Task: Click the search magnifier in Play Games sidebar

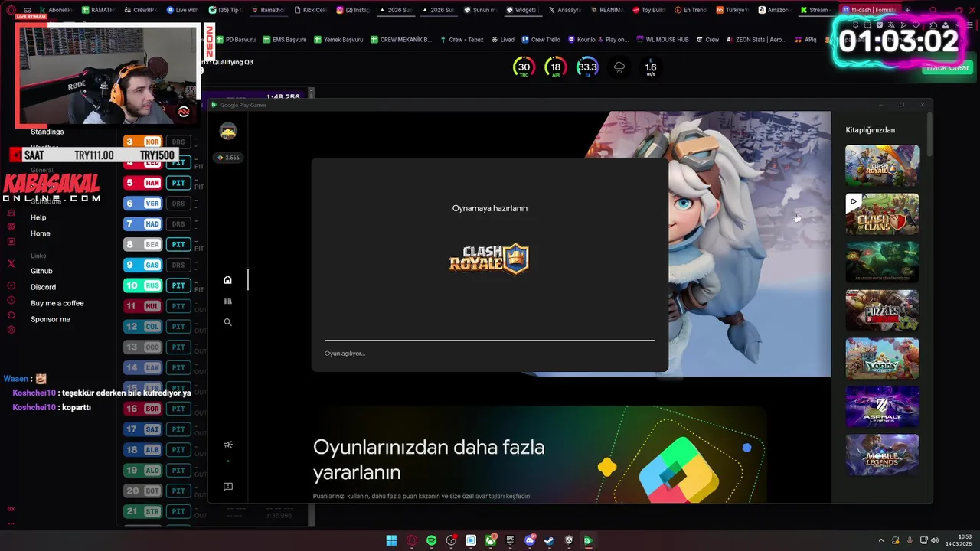Action: tap(227, 323)
